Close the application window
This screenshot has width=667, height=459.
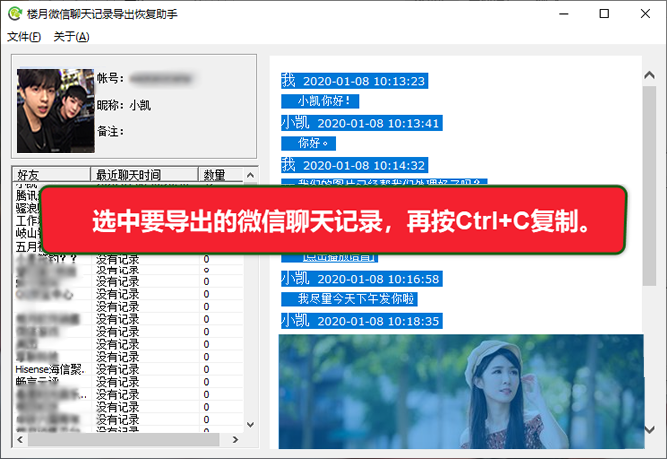click(645, 14)
